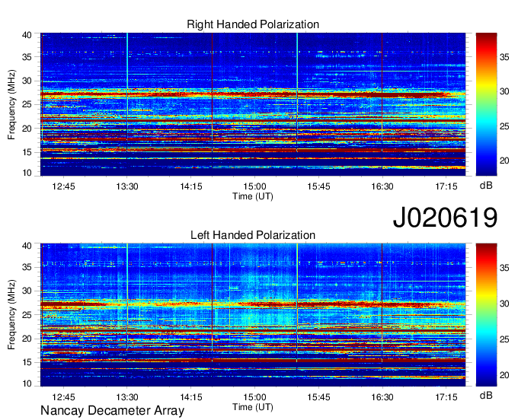Click the 35 dB tick on Left Handed colorbar
The image size is (518, 420).
pyautogui.click(x=504, y=268)
